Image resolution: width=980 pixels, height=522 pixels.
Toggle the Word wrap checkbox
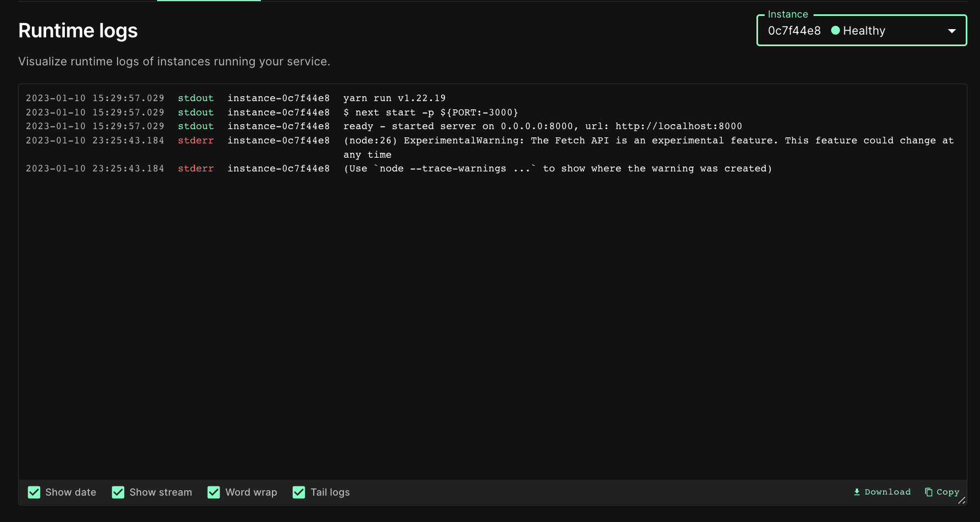click(x=214, y=492)
